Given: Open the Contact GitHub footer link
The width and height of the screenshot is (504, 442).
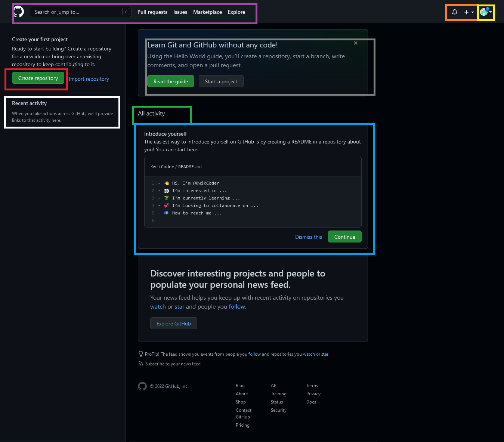Looking at the screenshot, I should pos(244,414).
